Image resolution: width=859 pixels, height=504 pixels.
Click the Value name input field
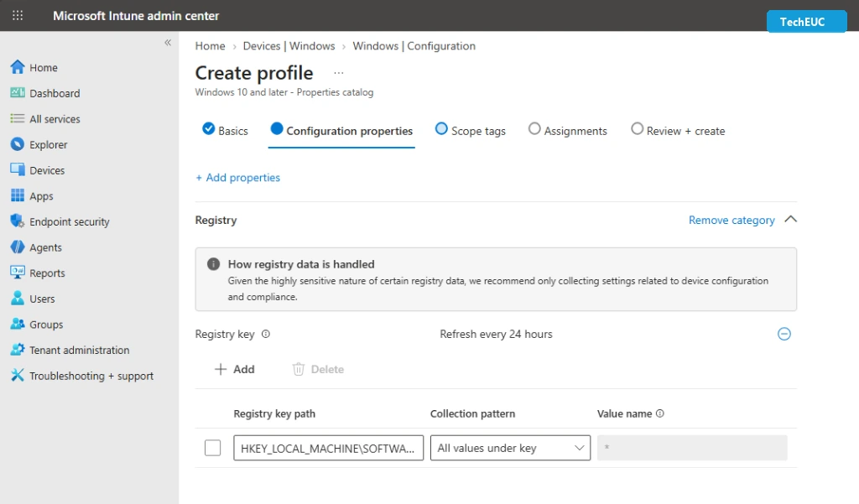[692, 448]
